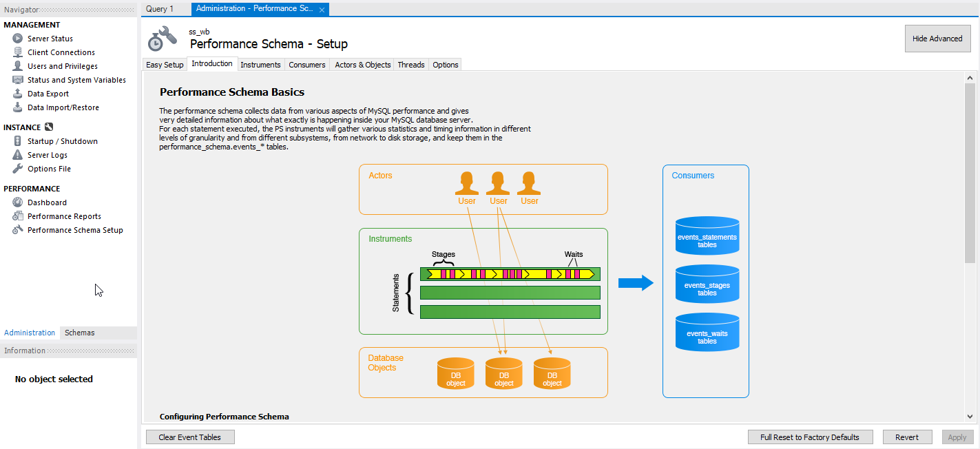Click the Server Status icon
This screenshot has height=449, width=980.
(18, 39)
